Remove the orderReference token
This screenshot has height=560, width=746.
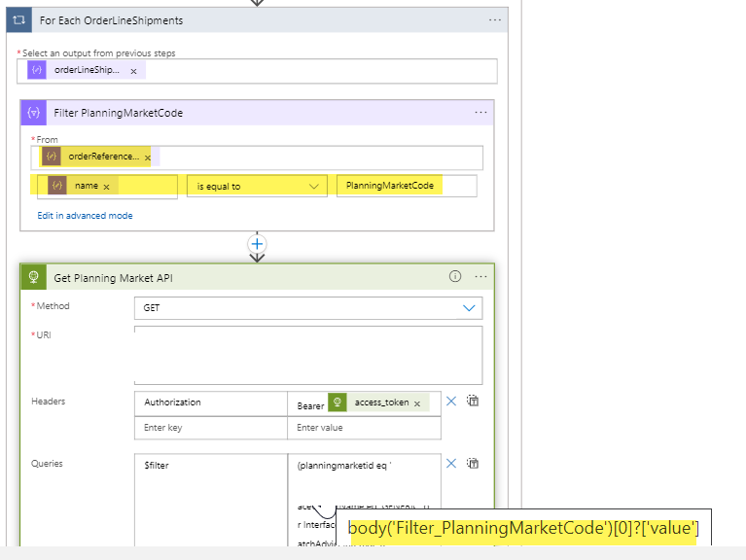click(x=148, y=157)
